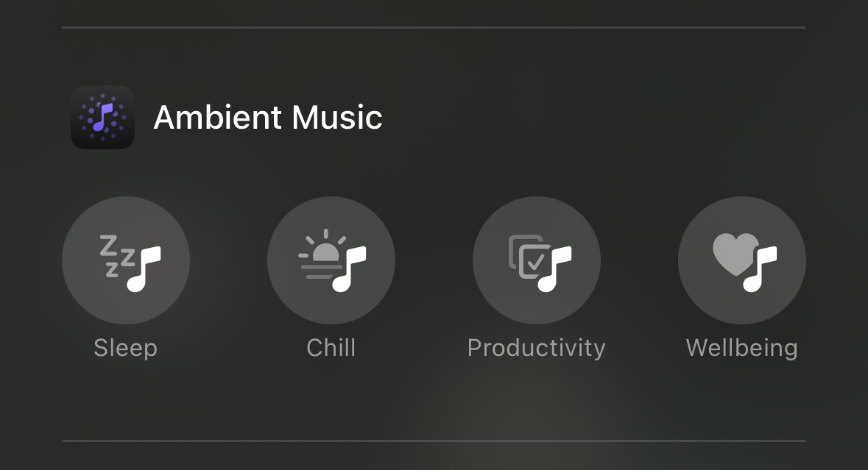Click the checkmark squares in Productivity button
The height and width of the screenshot is (470, 868).
[x=529, y=257]
